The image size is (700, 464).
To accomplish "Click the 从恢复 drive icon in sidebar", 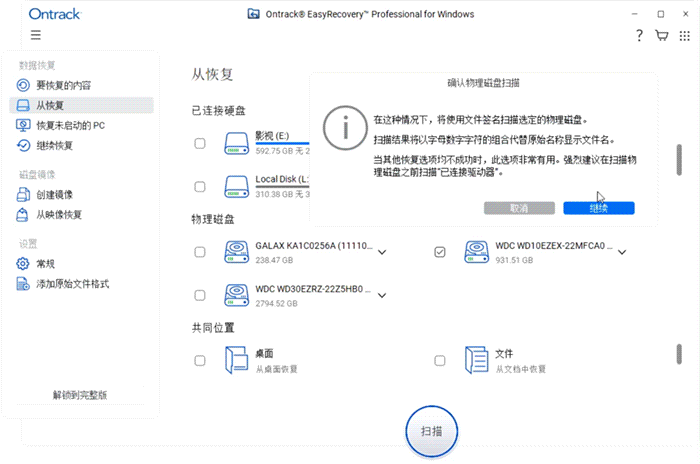I will click(x=23, y=105).
